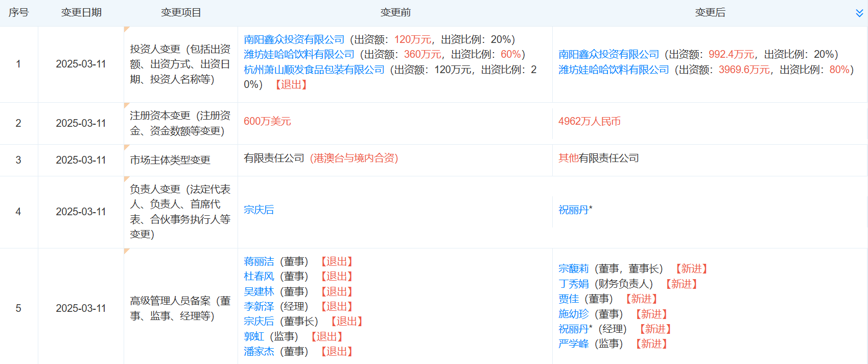Viewport: 868px width, 364px height.
Task: Open 贾佳 director link
Action: [x=569, y=299]
